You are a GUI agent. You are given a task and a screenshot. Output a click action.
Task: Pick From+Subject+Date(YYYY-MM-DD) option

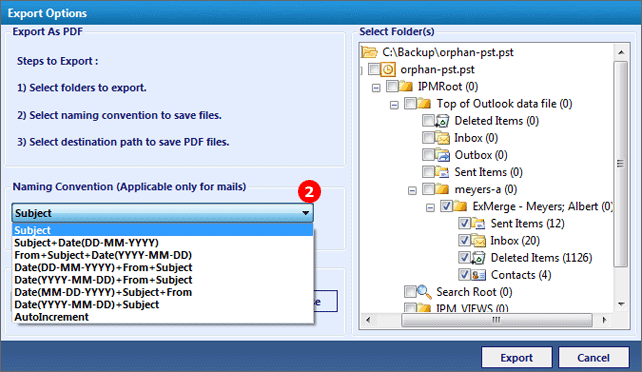[163, 255]
